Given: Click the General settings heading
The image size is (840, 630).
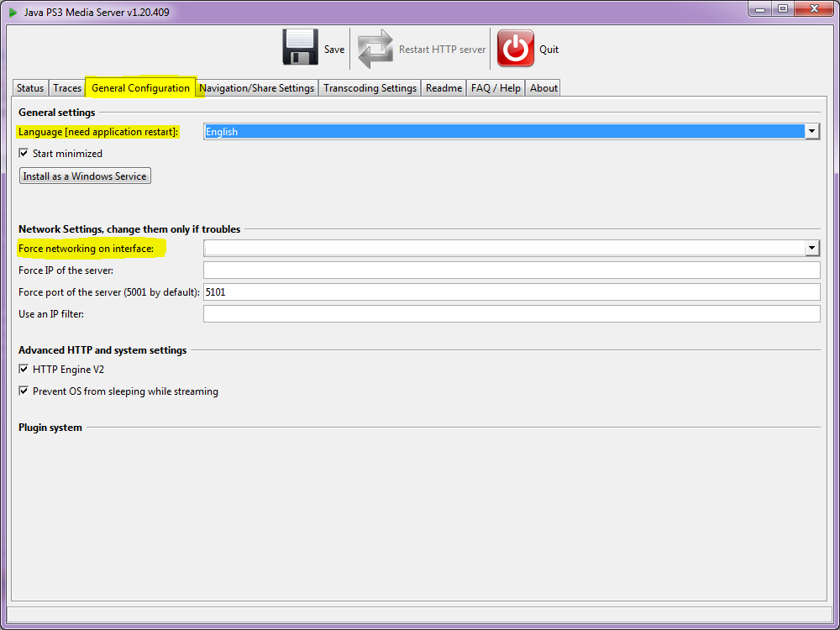Looking at the screenshot, I should pyautogui.click(x=57, y=113).
